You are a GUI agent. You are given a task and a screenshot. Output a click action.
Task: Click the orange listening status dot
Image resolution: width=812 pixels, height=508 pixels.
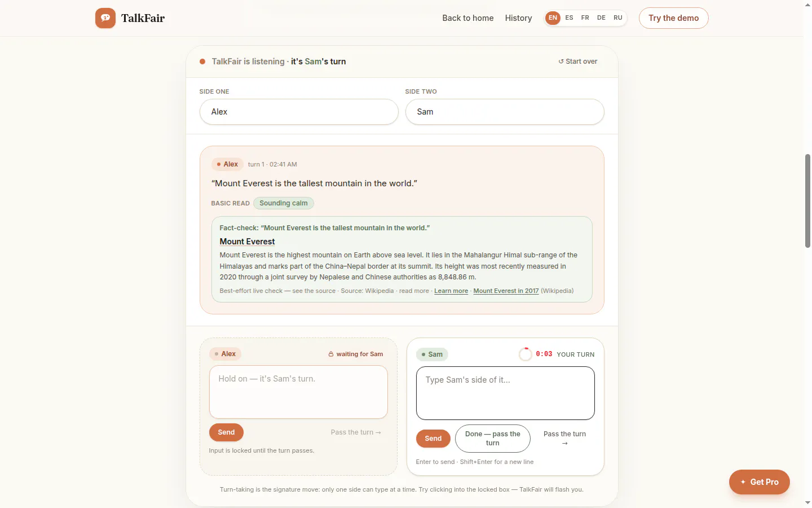tap(202, 62)
